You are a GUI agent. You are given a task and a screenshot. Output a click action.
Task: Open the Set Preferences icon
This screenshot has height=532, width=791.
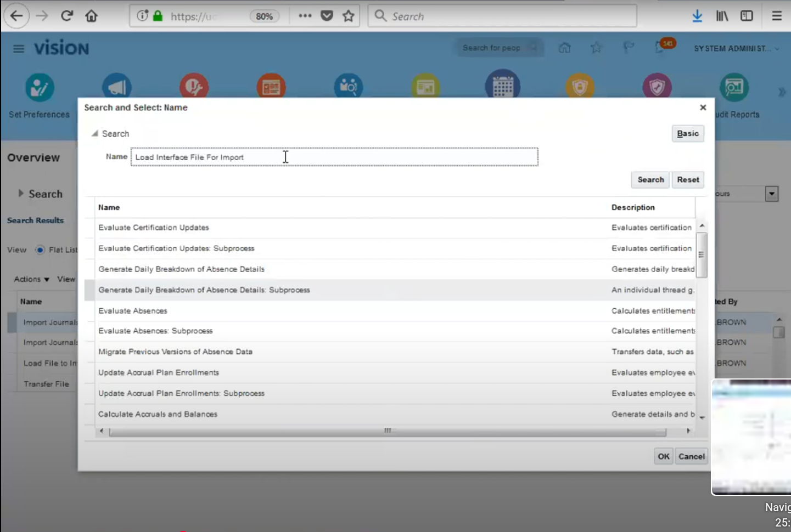pyautogui.click(x=40, y=88)
